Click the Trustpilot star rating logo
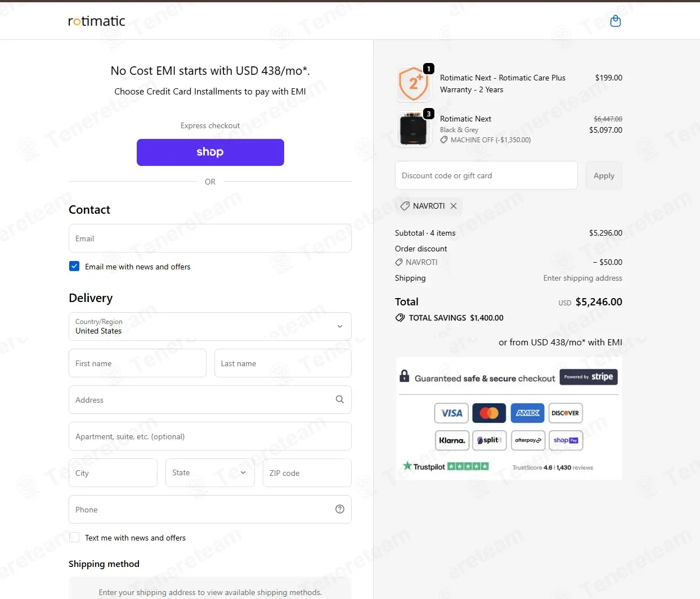This screenshot has height=599, width=700. (x=446, y=466)
